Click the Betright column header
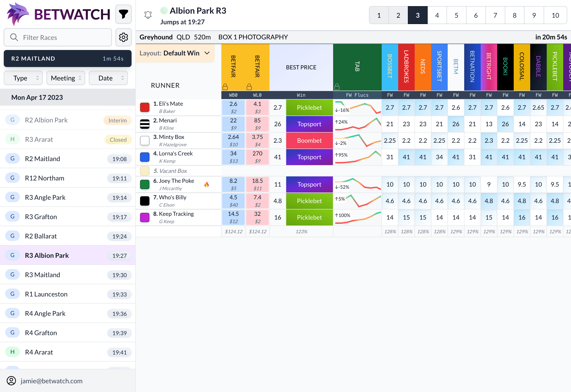 click(489, 67)
